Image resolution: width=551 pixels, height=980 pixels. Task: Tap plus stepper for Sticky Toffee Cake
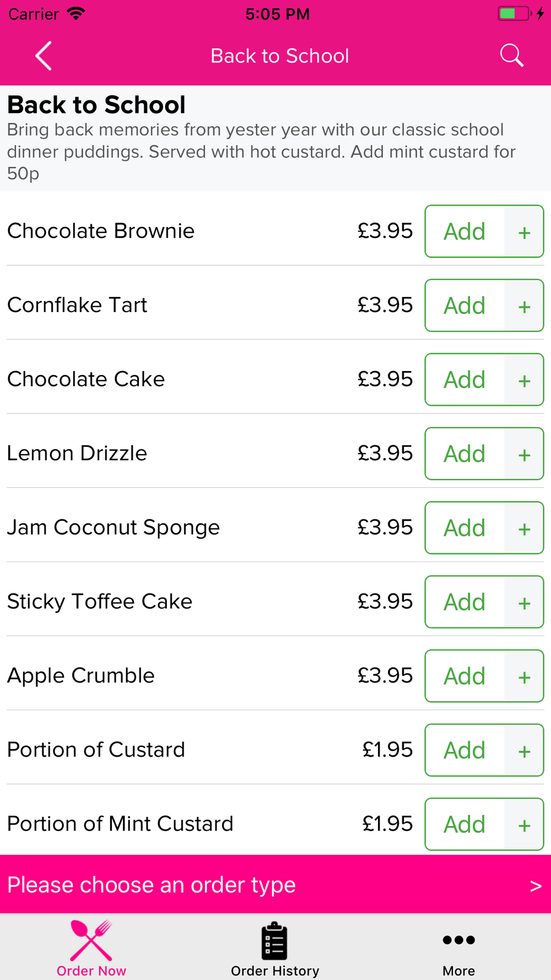pyautogui.click(x=524, y=602)
